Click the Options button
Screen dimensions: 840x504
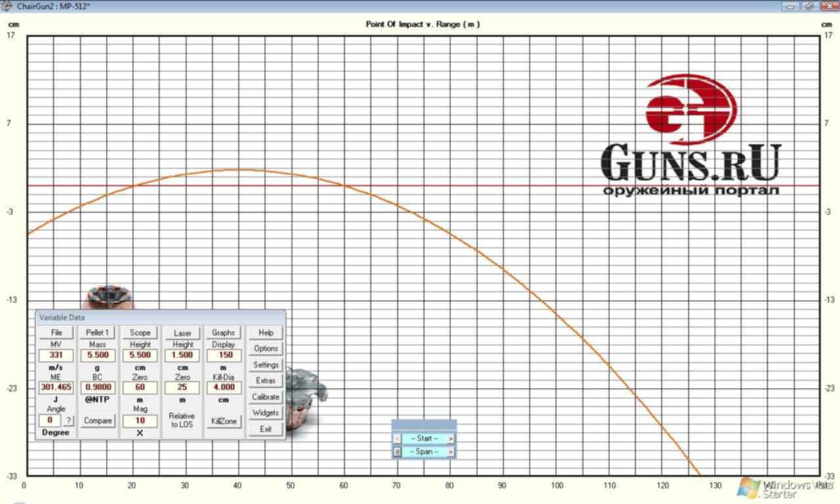pos(265,348)
